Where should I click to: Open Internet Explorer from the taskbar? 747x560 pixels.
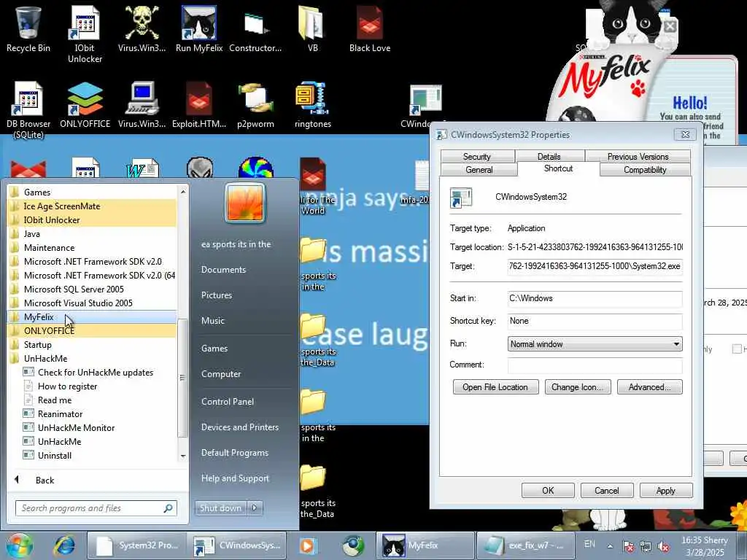coord(64,545)
